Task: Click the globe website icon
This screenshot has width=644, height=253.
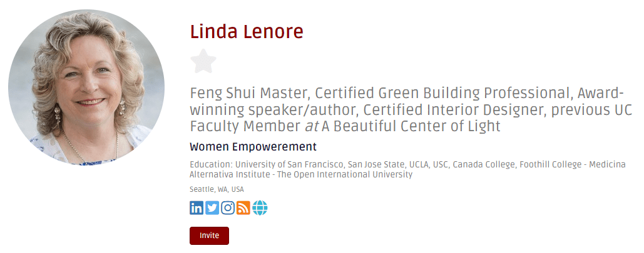Action: point(260,207)
